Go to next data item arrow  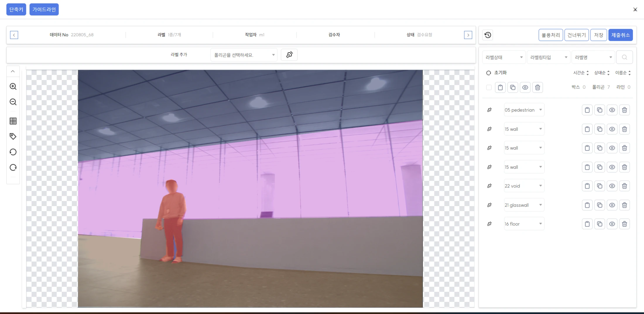pyautogui.click(x=468, y=35)
